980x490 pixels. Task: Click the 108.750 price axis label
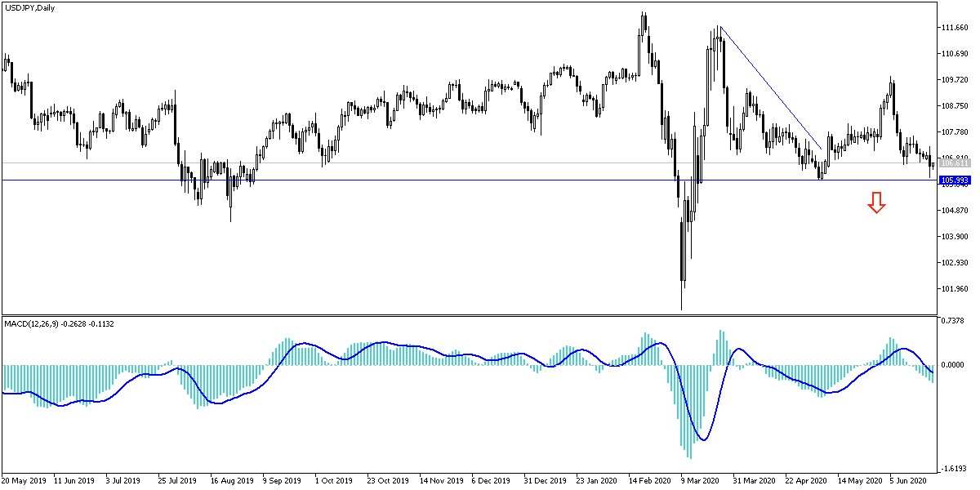tap(955, 106)
